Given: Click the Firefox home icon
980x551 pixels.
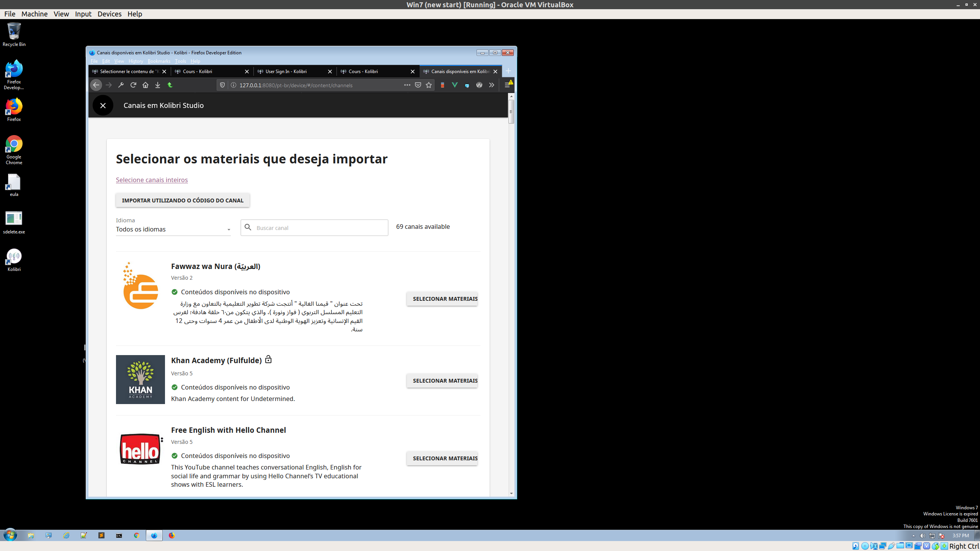Looking at the screenshot, I should point(145,85).
